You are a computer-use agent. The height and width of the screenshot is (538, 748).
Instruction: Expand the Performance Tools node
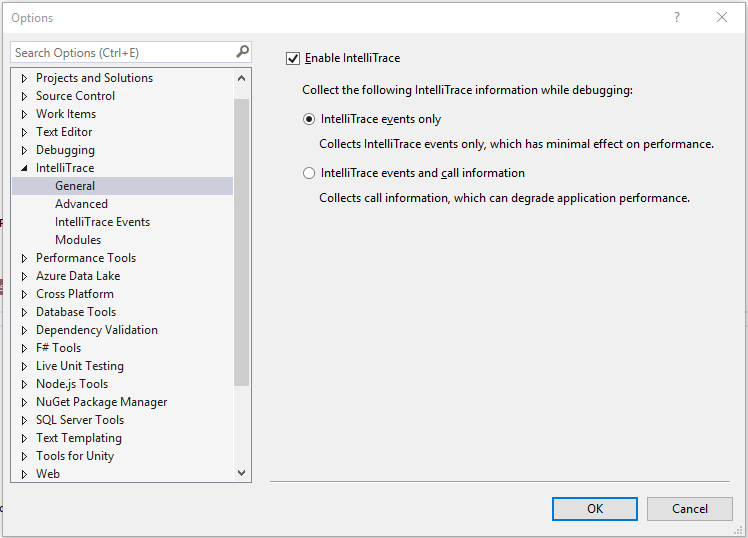coord(24,259)
